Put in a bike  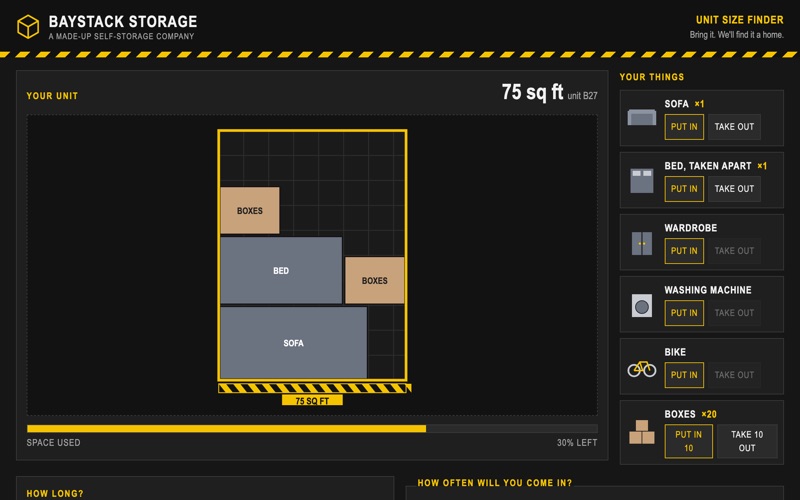[684, 375]
